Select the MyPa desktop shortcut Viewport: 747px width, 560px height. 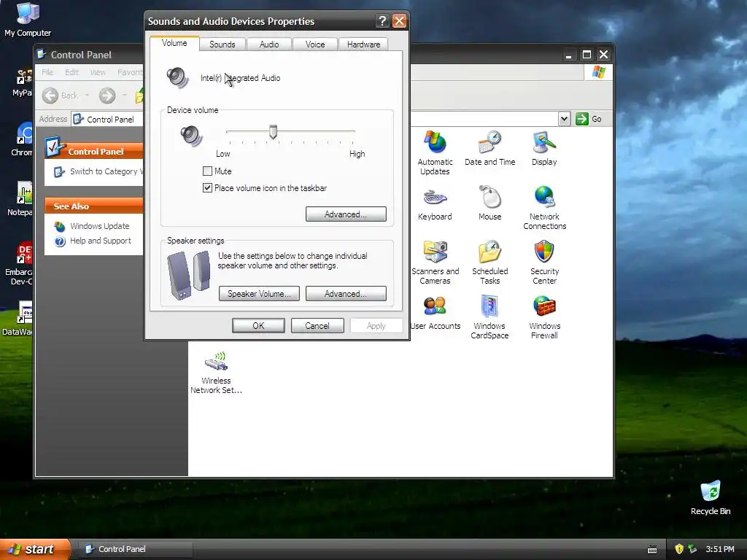click(x=23, y=83)
